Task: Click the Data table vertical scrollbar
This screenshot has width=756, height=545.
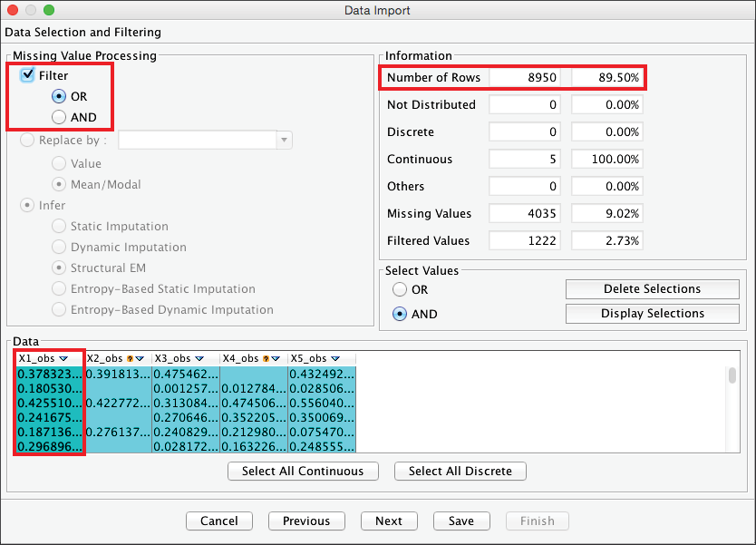Action: click(x=732, y=376)
